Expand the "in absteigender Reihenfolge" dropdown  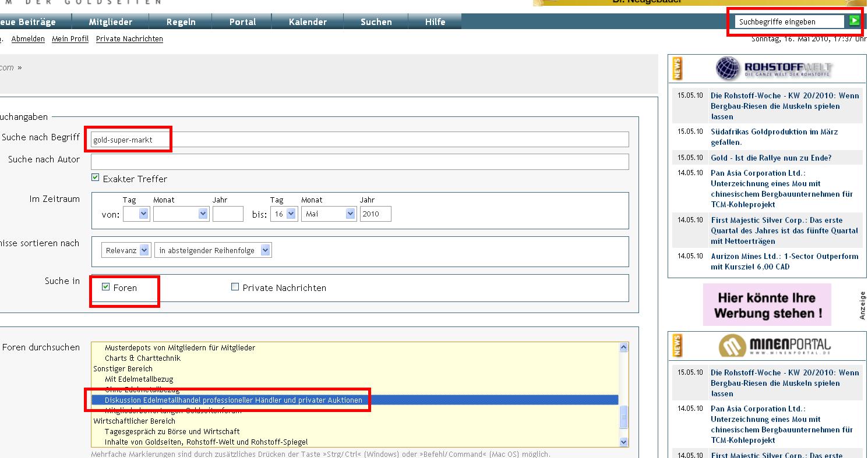[x=213, y=250]
